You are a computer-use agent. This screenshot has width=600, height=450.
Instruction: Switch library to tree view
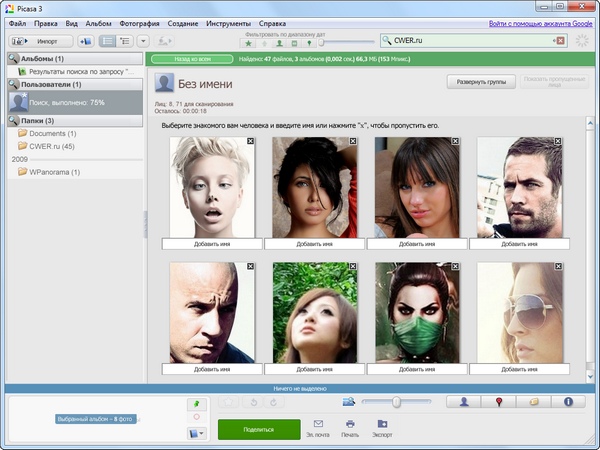tap(126, 41)
